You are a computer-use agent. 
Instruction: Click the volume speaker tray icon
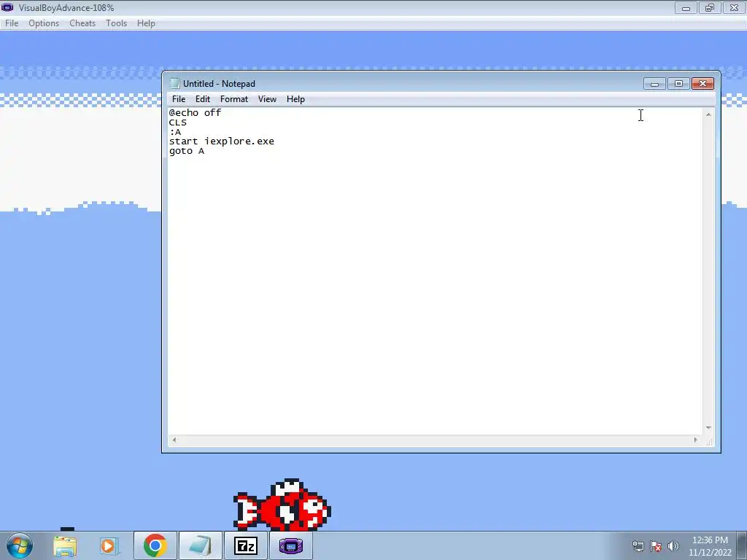pyautogui.click(x=673, y=546)
